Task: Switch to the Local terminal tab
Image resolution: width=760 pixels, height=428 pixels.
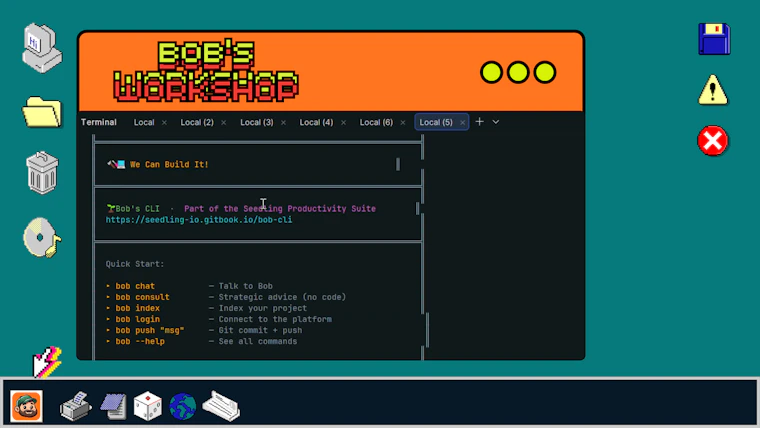Action: click(x=144, y=122)
